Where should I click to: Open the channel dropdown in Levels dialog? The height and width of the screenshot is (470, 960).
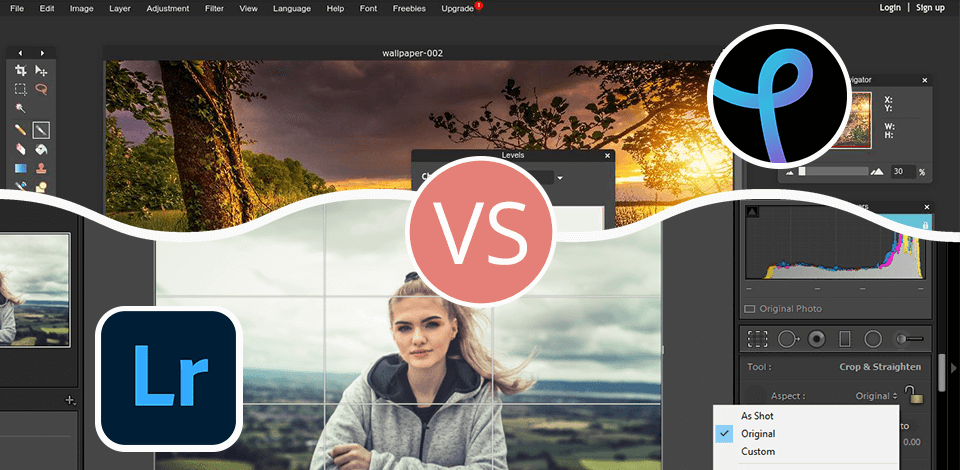point(560,178)
